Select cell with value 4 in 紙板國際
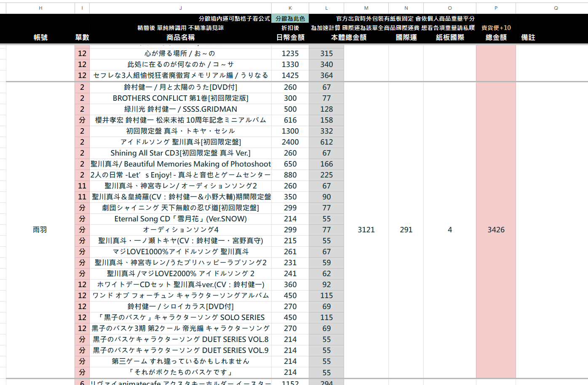This screenshot has height=385, width=588. click(x=450, y=230)
